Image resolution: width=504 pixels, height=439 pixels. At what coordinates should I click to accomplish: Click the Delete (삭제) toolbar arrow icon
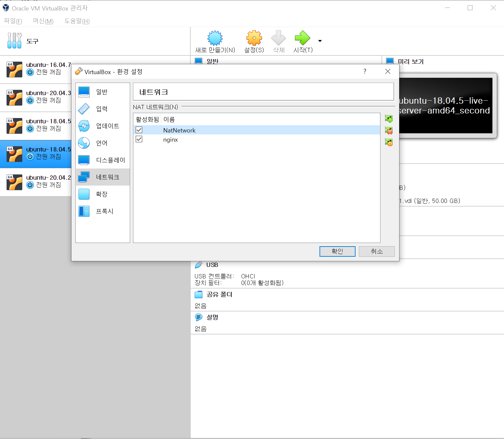tap(279, 38)
